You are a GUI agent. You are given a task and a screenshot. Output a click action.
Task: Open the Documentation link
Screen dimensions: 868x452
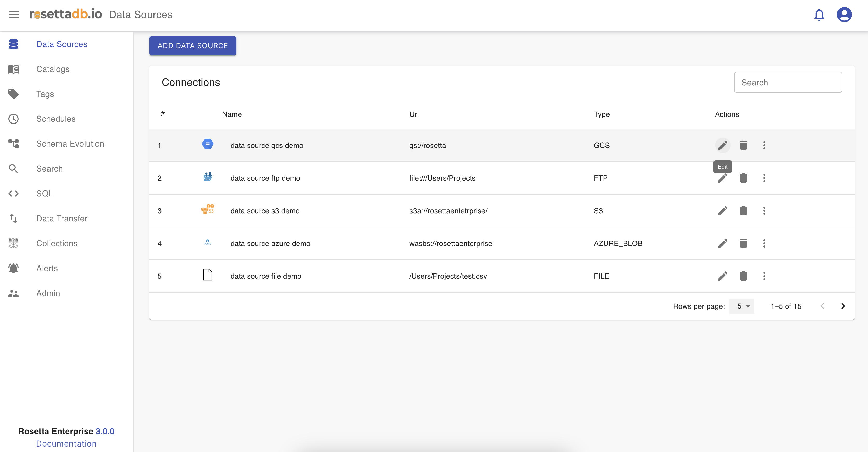point(66,444)
